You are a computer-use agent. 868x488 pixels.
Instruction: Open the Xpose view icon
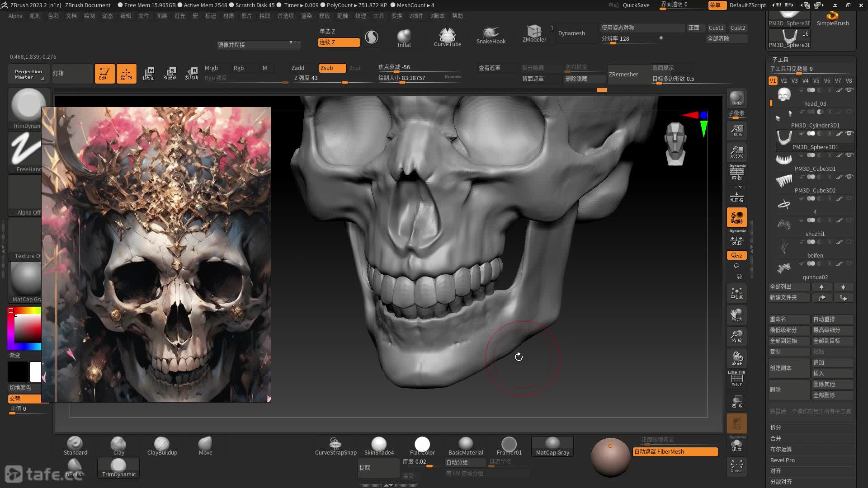point(737,466)
